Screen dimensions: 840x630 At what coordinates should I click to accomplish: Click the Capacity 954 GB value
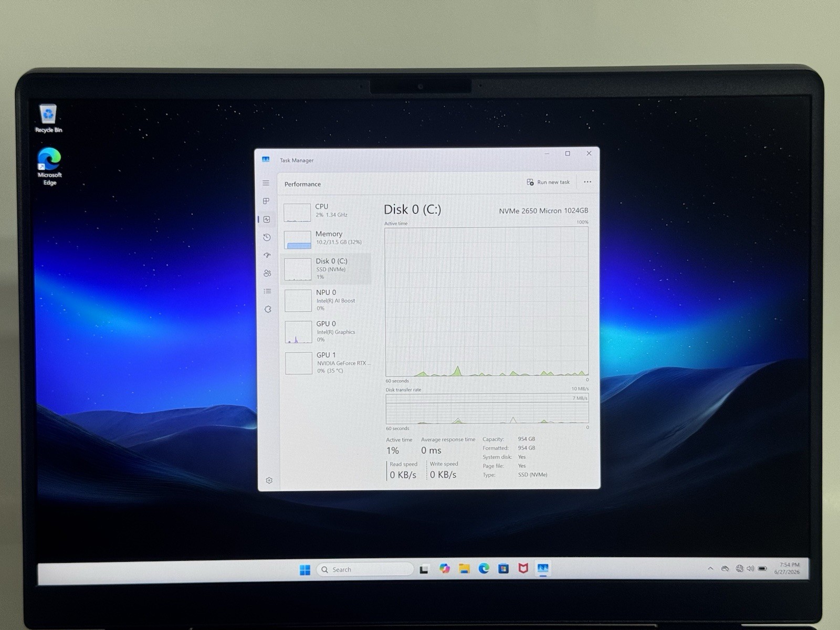[x=527, y=439]
